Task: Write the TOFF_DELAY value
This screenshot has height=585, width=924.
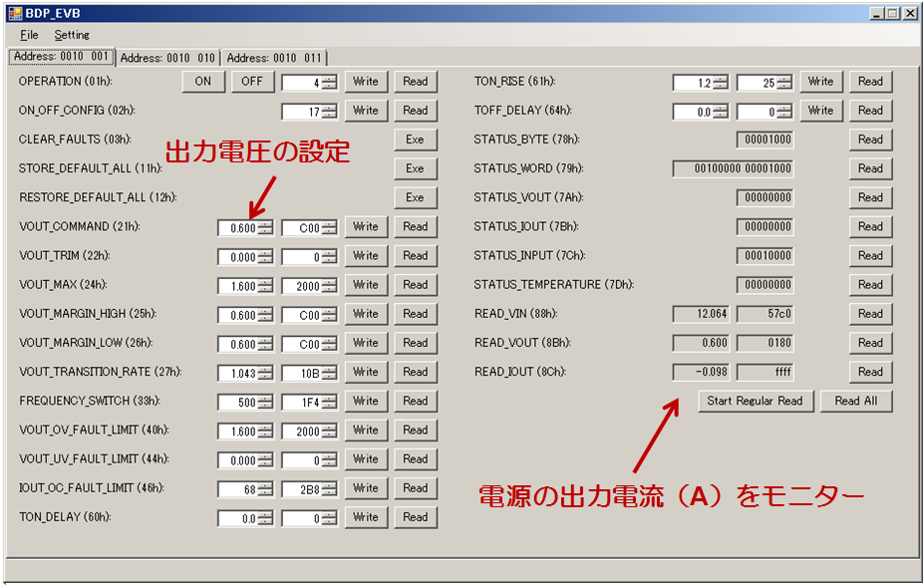Action: click(820, 111)
